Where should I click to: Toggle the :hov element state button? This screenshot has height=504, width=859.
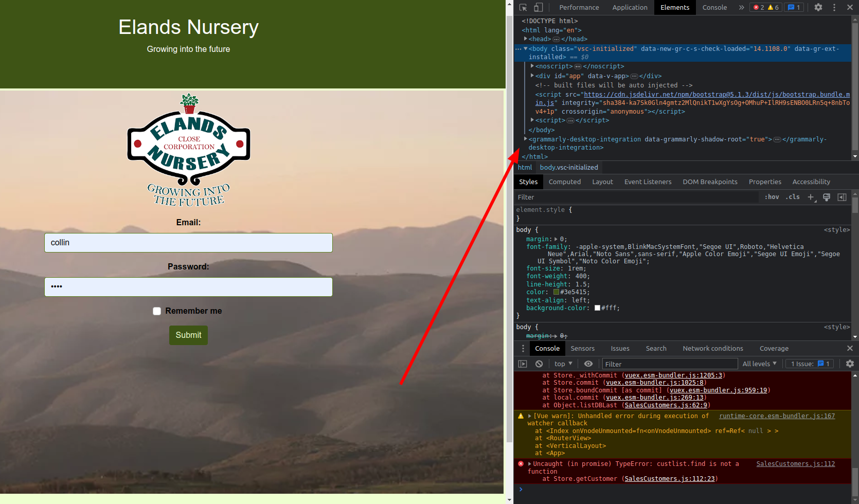[772, 197]
